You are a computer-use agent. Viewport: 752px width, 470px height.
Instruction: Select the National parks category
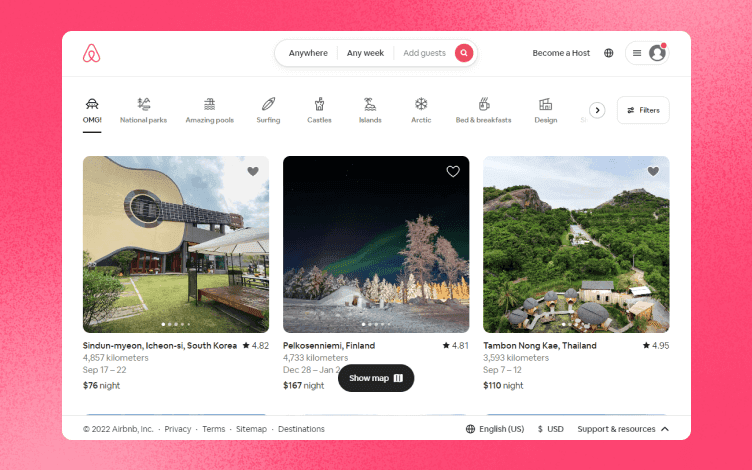click(x=143, y=111)
